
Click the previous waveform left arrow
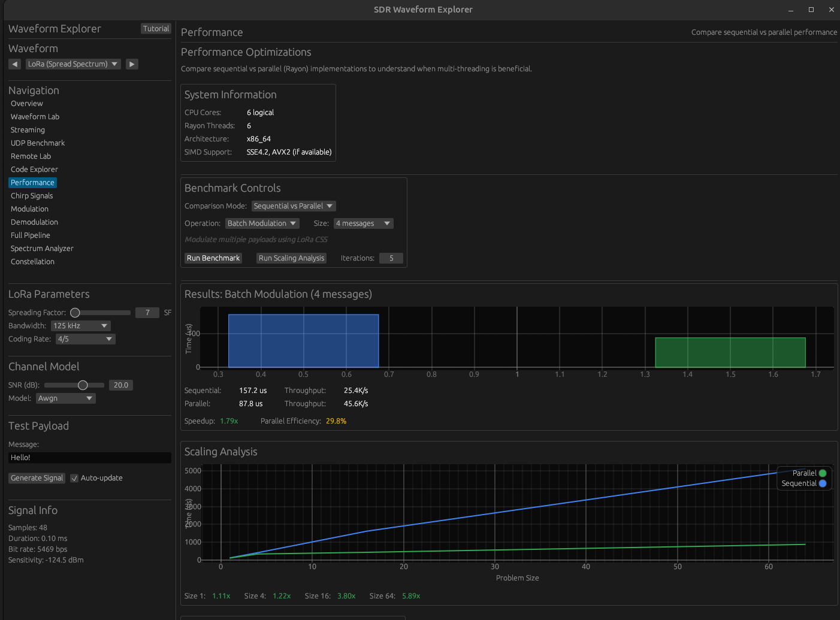[15, 64]
